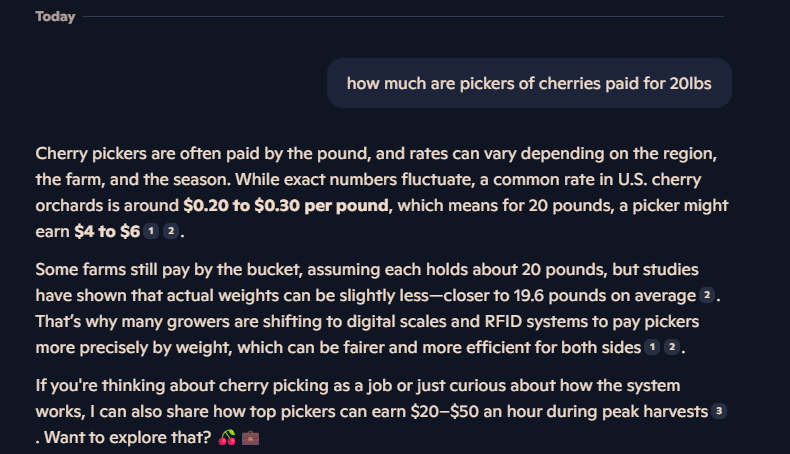Select the user message about cherry pickers
The height and width of the screenshot is (454, 790).
pyautogui.click(x=529, y=83)
